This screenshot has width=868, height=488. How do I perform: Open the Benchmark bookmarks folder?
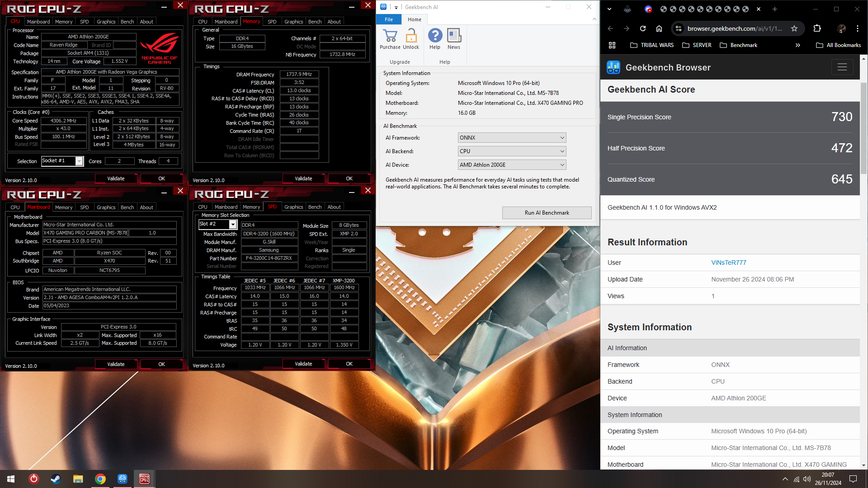point(738,45)
